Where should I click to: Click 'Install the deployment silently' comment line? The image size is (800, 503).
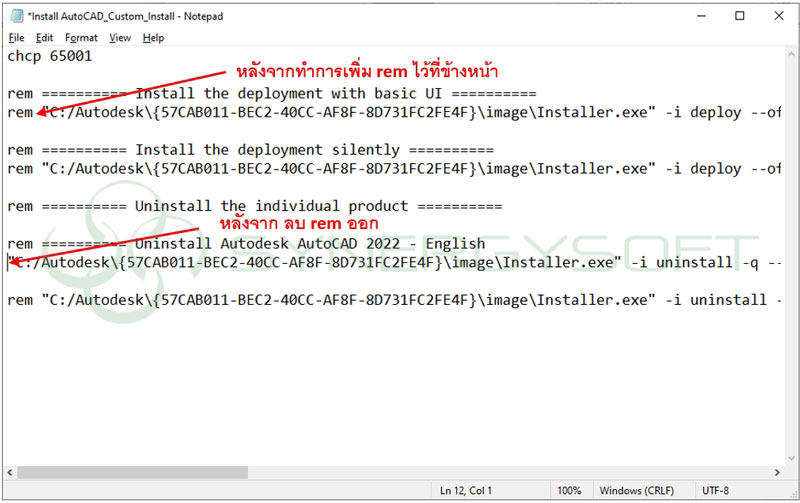pos(251,150)
